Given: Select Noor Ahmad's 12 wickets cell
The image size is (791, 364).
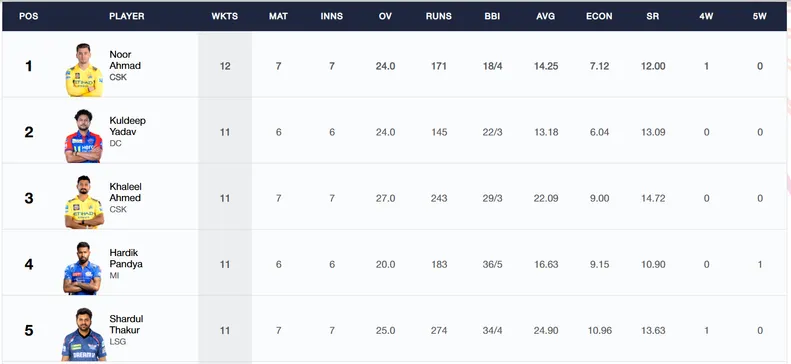Looking at the screenshot, I should click(225, 66).
